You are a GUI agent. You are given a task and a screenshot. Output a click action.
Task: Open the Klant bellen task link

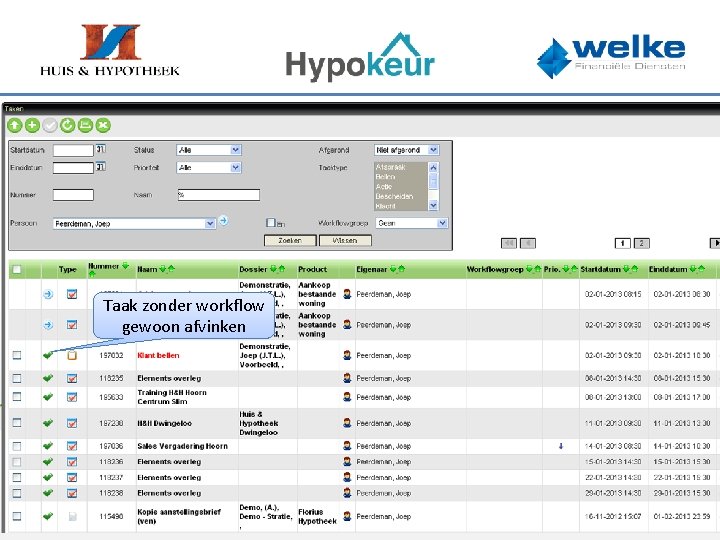[x=158, y=355]
